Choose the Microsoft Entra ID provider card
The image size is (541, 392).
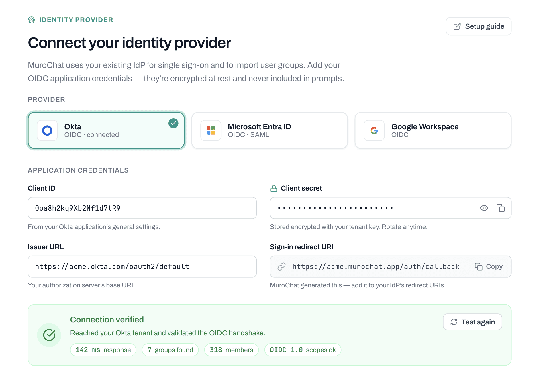[x=270, y=130]
